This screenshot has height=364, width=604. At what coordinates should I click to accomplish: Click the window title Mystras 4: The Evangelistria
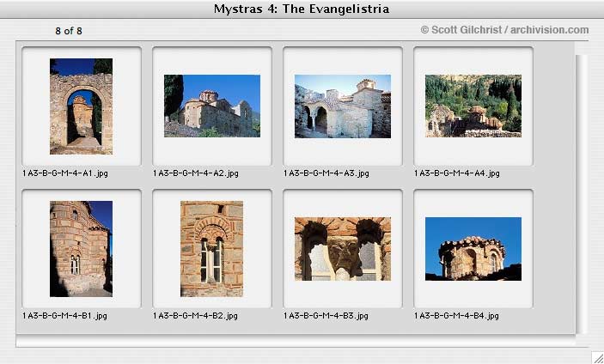(x=302, y=9)
